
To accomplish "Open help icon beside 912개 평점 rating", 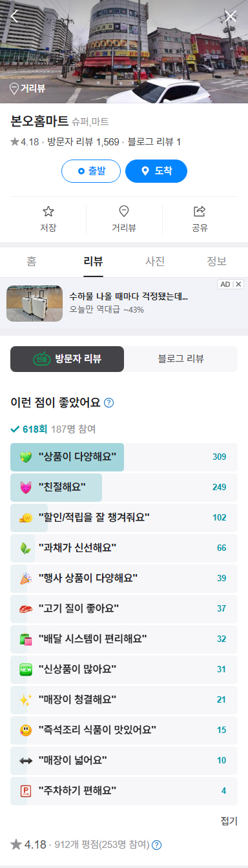I will point(156,845).
